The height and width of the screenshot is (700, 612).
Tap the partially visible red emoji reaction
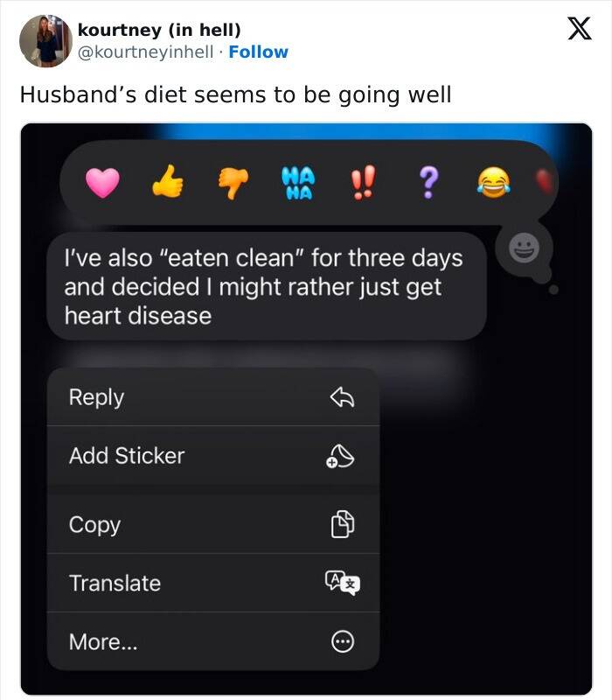pos(545,181)
